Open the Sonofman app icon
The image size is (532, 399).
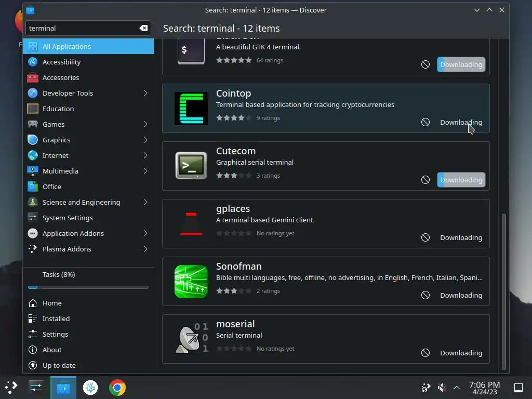191,281
